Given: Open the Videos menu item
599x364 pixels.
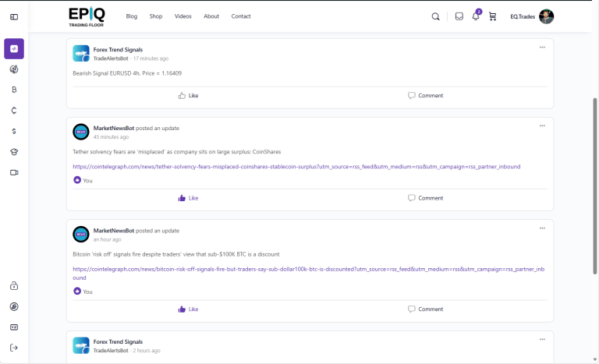Looking at the screenshot, I should [183, 16].
